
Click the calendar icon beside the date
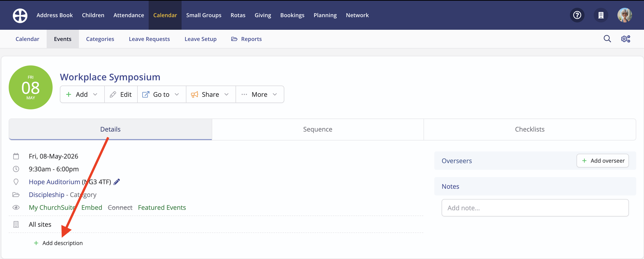click(x=16, y=156)
